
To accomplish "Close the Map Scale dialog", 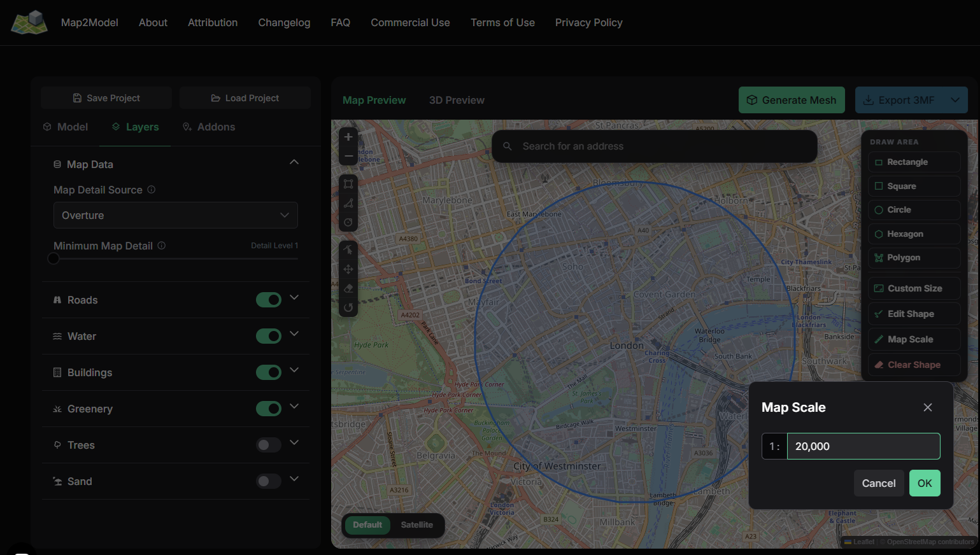I will [x=928, y=407].
